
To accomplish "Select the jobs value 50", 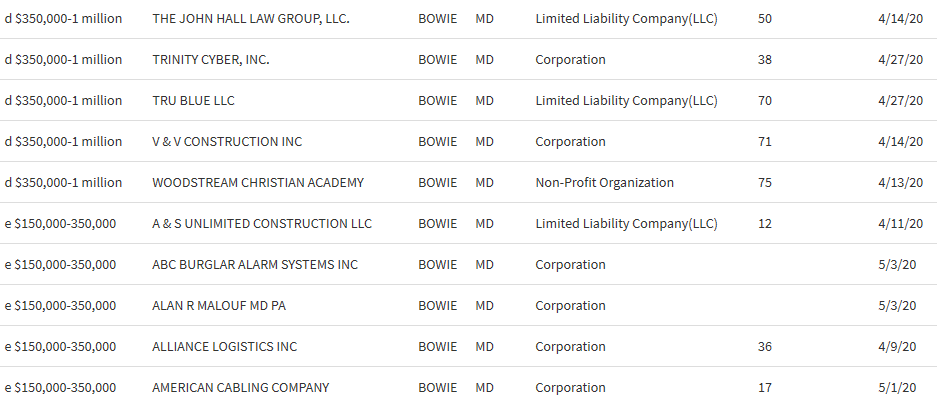I will tap(765, 19).
